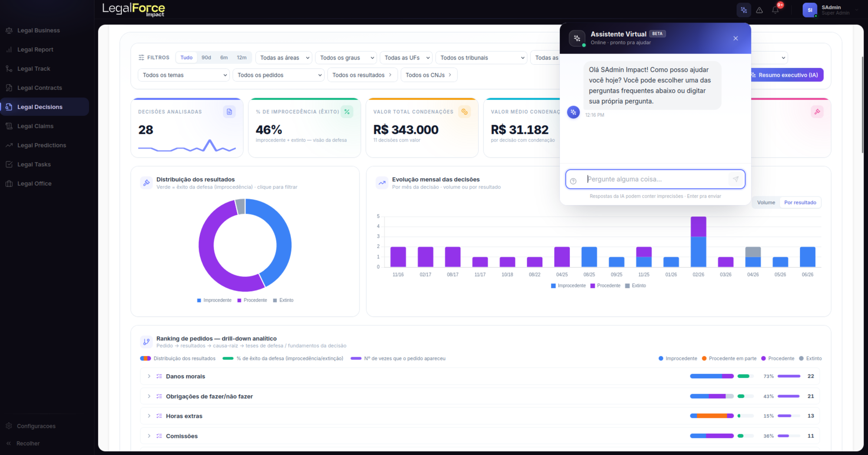Click the FILTROS label button
Image resolution: width=868 pixels, height=455 pixels.
tap(154, 57)
